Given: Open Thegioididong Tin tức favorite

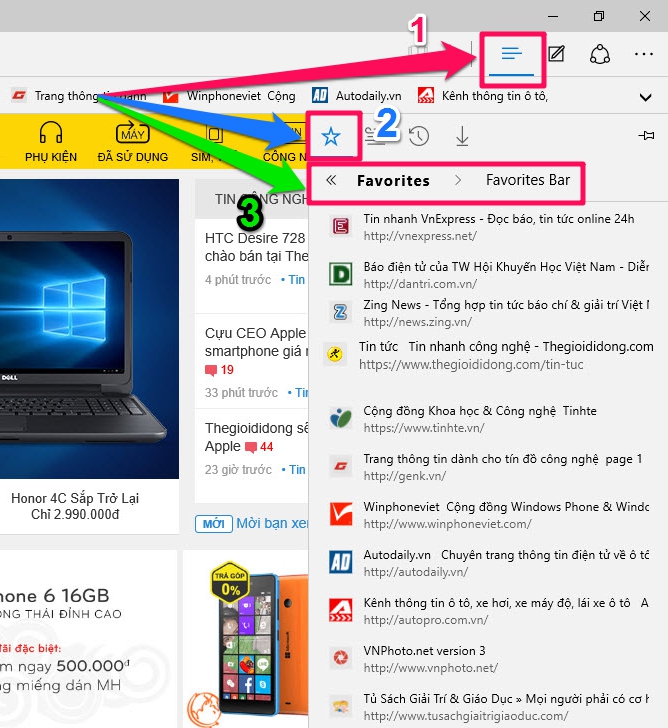Looking at the screenshot, I should pos(487,355).
